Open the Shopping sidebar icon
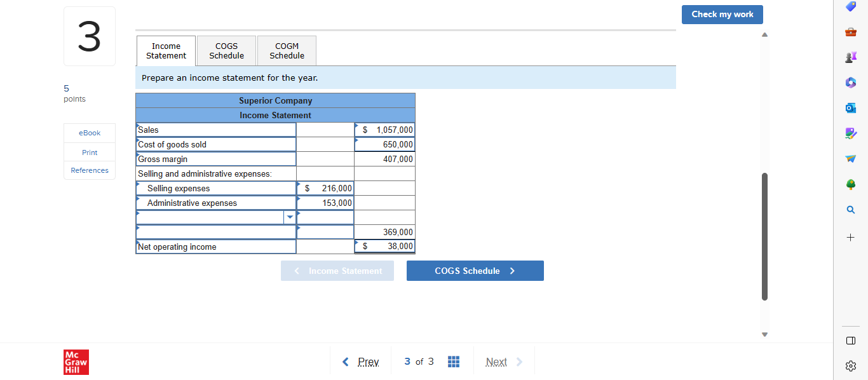This screenshot has height=380, width=868. (x=850, y=6)
